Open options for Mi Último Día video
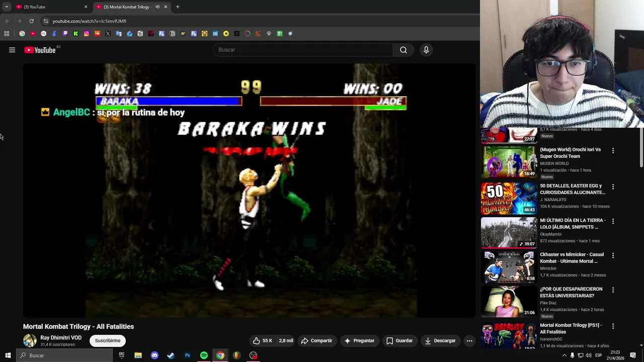 pyautogui.click(x=613, y=221)
